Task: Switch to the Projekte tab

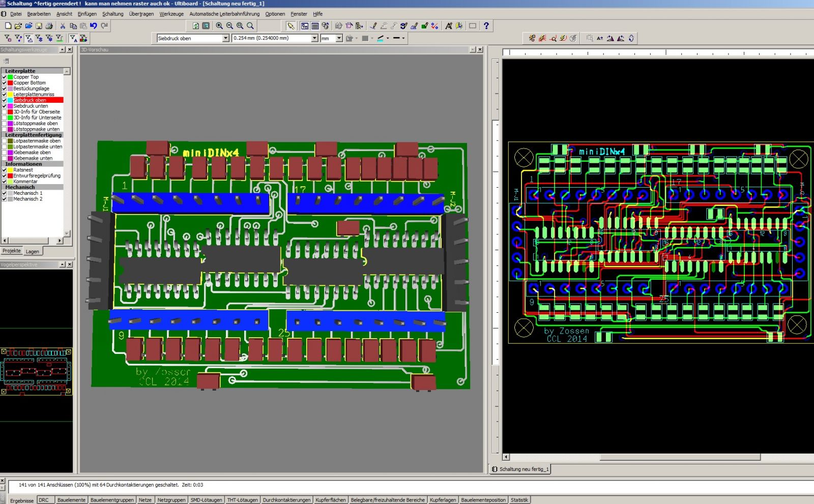Action: coord(12,251)
